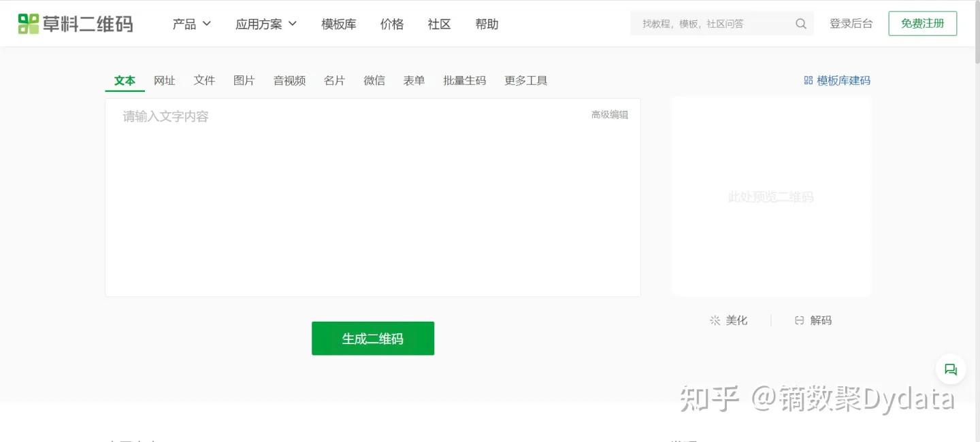Viewport: 980px width, 442px height.
Task: Click the 解码 decode icon
Action: point(798,320)
